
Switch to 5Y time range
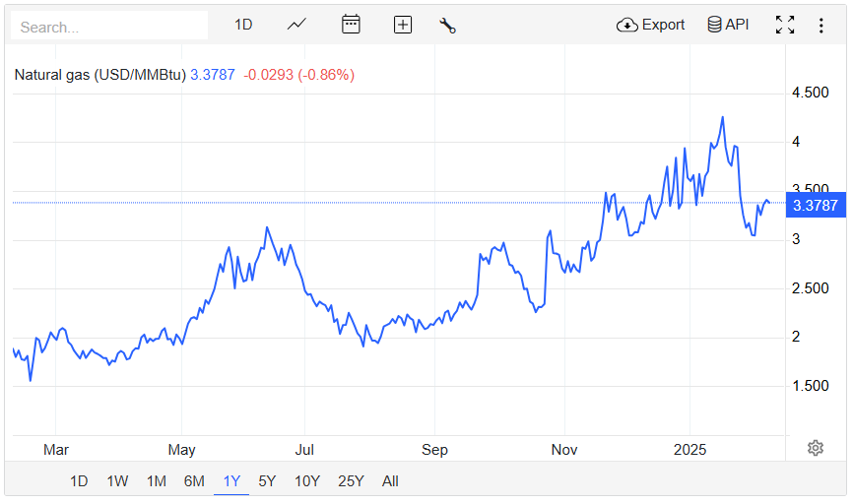coord(267,481)
